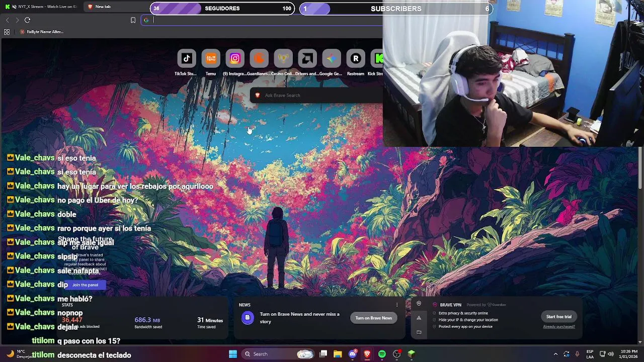Open the Restream shortcut tile
Screen dimensions: 644x362
(356, 59)
